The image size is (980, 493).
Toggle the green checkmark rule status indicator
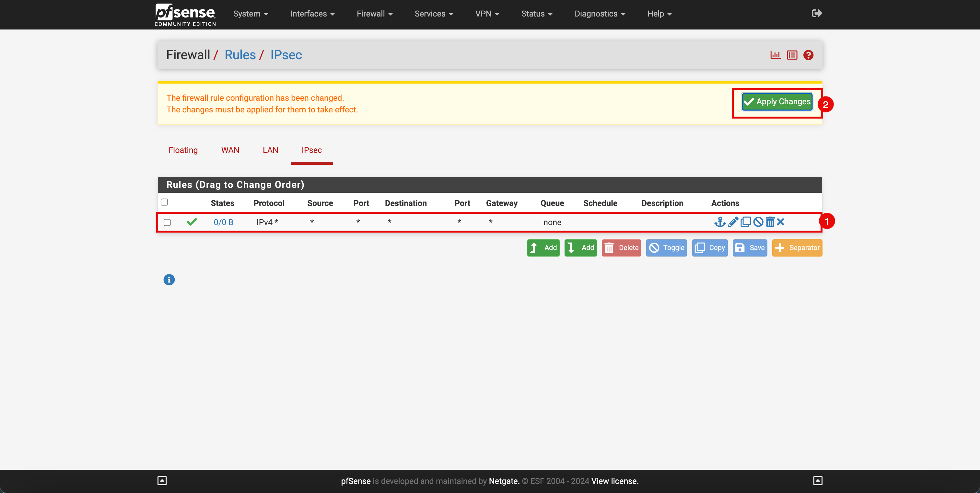click(192, 222)
